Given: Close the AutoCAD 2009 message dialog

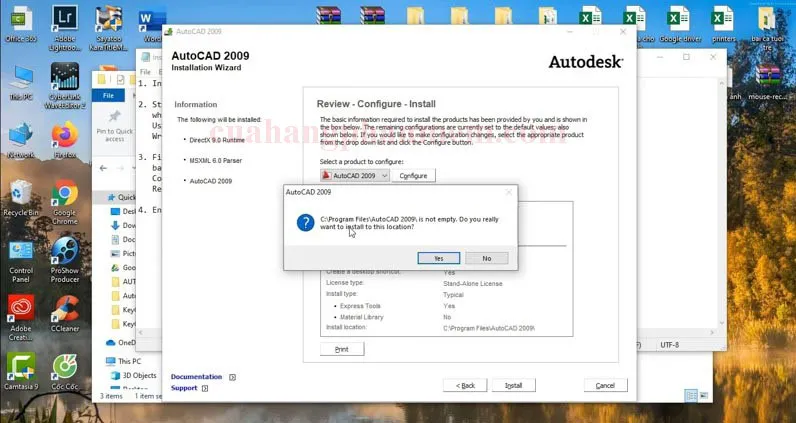Looking at the screenshot, I should (x=508, y=191).
